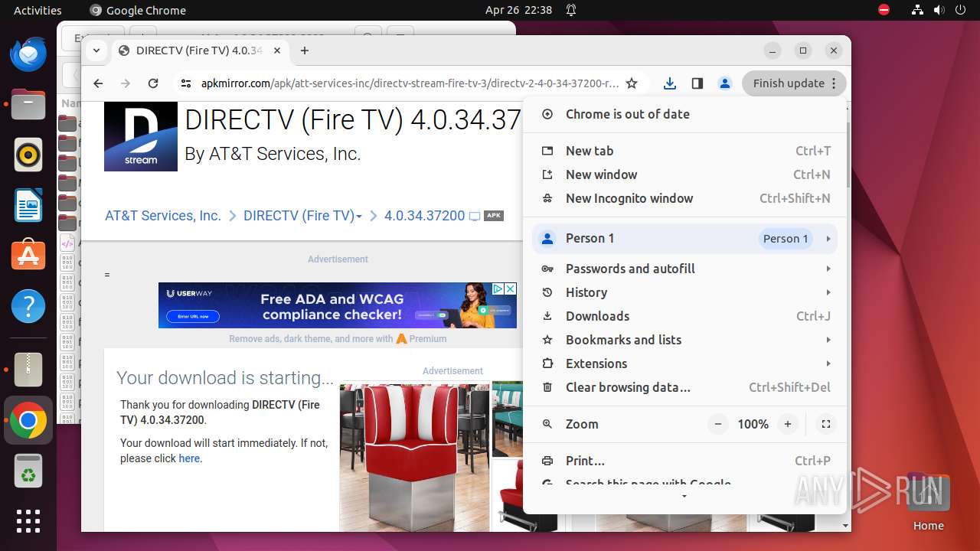The width and height of the screenshot is (980, 551).
Task: Open the tab search dropdown arrow
Action: [x=96, y=51]
